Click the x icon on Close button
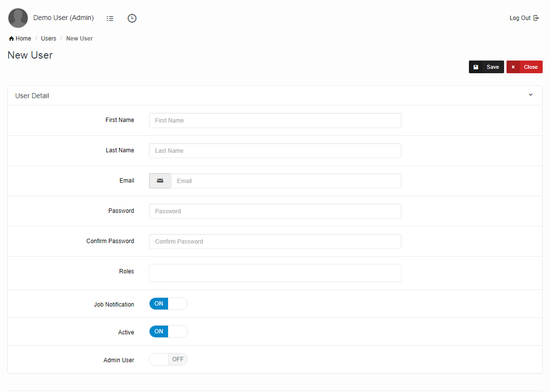The width and height of the screenshot is (550, 392). tap(513, 67)
